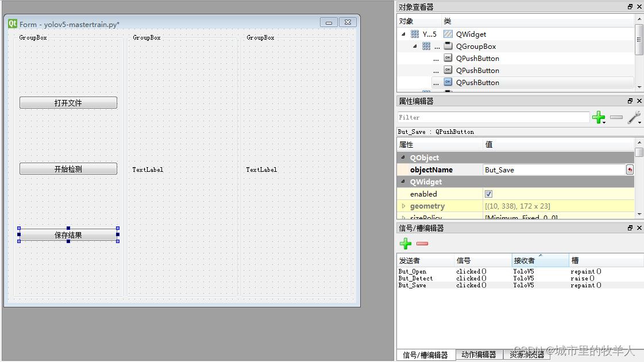Click the Qt logo icon in Form title bar
644x362 pixels.
[13, 24]
